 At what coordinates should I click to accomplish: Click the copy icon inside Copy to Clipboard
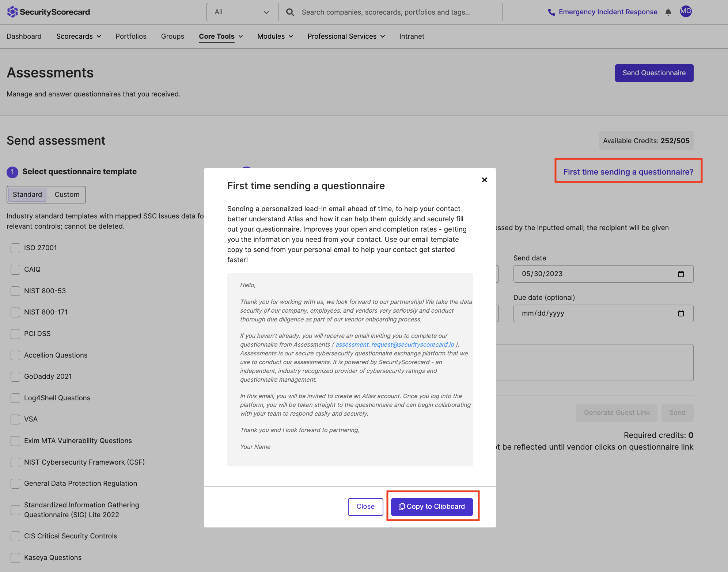click(401, 507)
